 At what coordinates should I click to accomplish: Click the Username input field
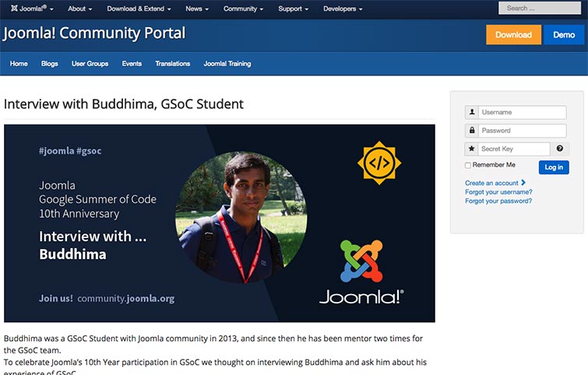pos(522,112)
